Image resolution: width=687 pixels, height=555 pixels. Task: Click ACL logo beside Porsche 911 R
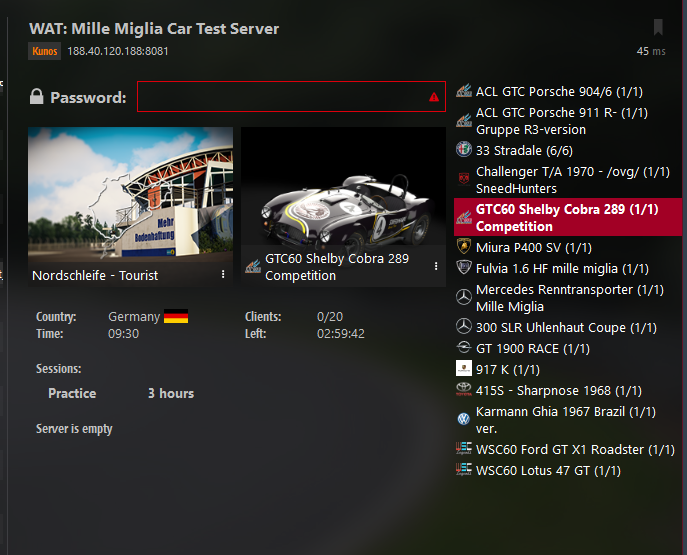464,120
